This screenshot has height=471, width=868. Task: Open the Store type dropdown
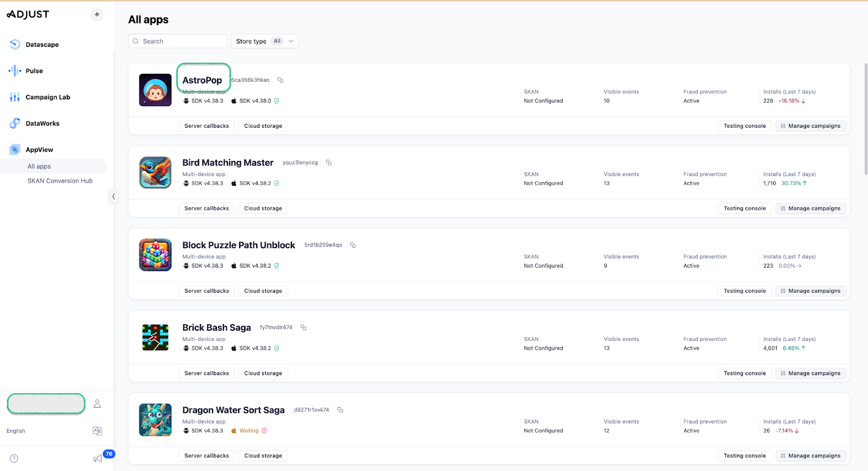[x=265, y=41]
